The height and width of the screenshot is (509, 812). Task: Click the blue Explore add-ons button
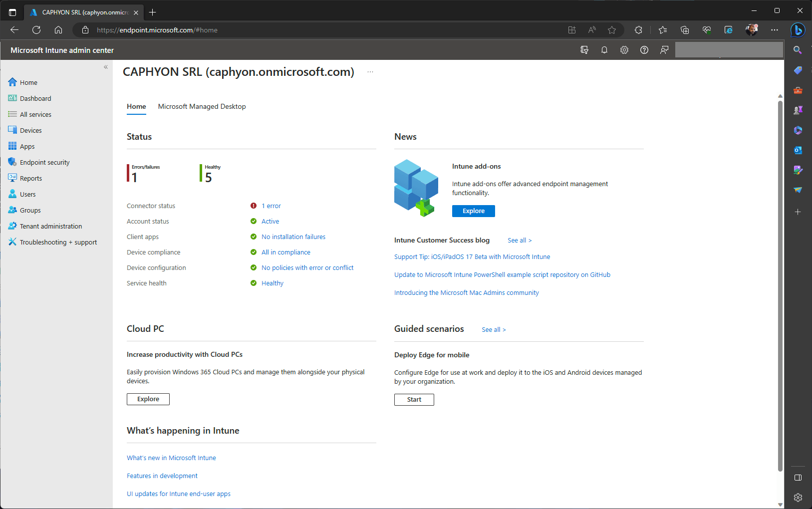pos(474,211)
